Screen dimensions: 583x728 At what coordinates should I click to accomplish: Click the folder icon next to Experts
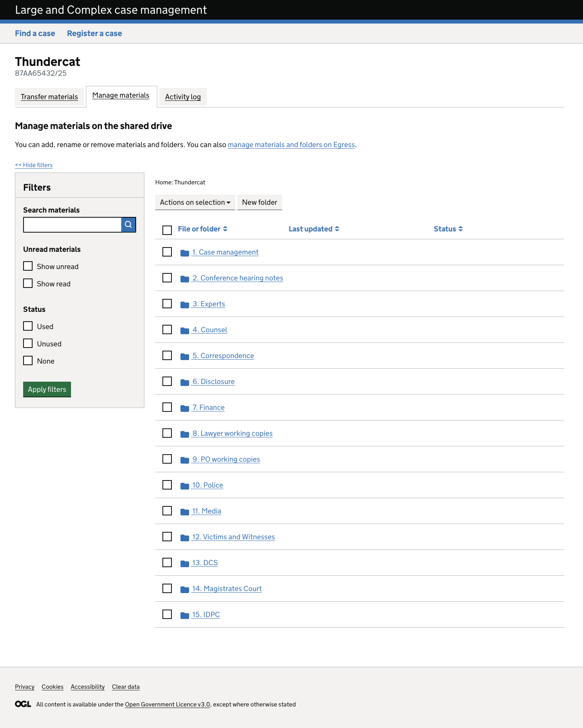pos(185,305)
